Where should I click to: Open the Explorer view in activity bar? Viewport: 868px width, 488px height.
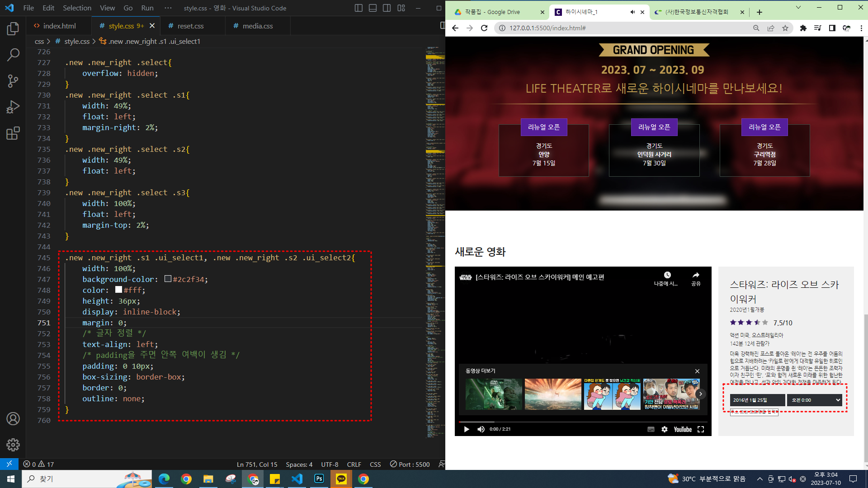click(13, 29)
